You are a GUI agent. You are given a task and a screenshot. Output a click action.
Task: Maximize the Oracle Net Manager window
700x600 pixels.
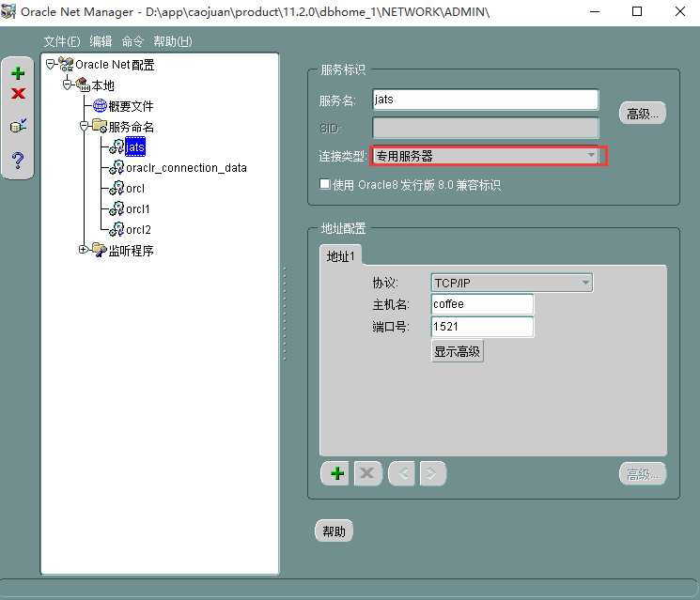tap(637, 11)
